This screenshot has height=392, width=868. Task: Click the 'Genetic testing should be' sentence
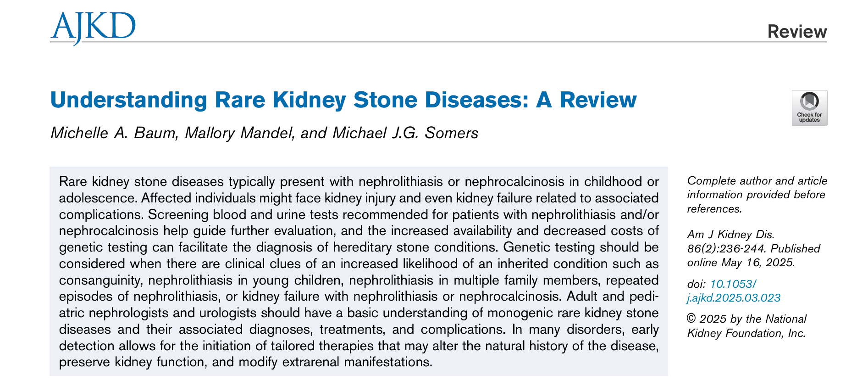pos(581,247)
